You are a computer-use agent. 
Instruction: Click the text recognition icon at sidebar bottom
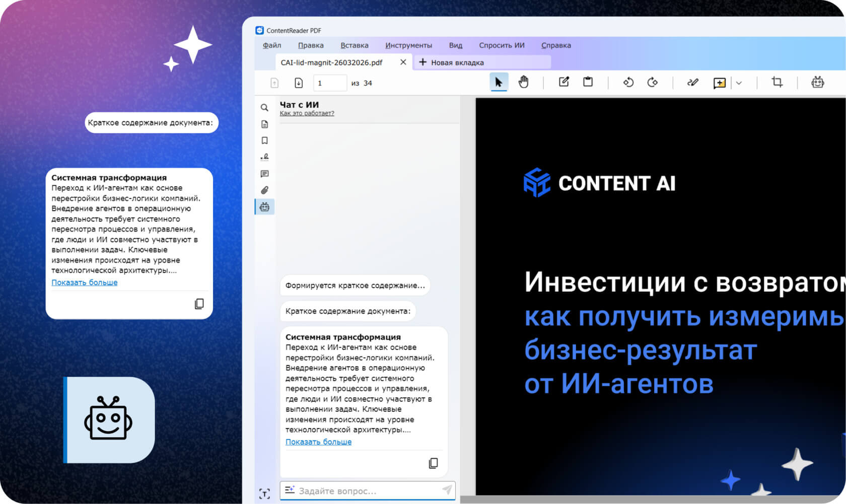point(264,494)
